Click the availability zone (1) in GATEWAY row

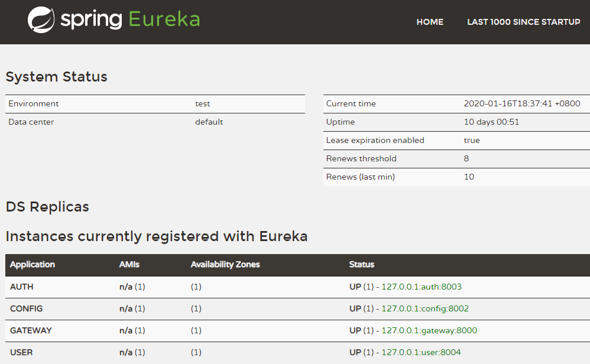(x=196, y=330)
